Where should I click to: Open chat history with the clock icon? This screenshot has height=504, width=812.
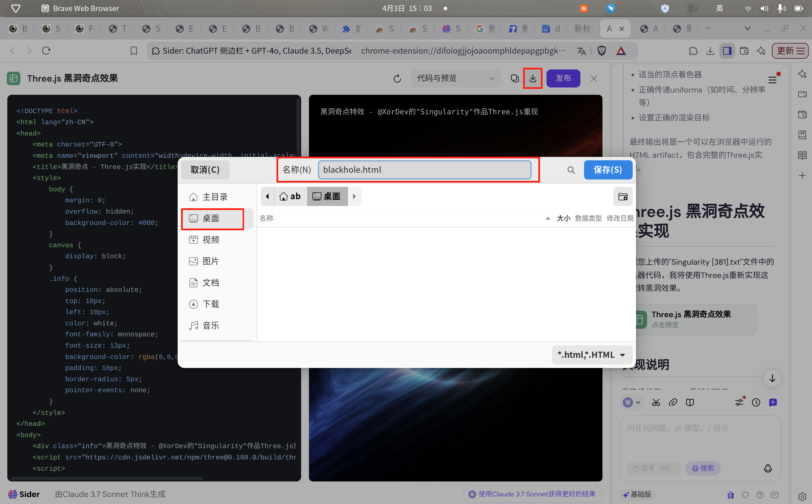coord(756,402)
